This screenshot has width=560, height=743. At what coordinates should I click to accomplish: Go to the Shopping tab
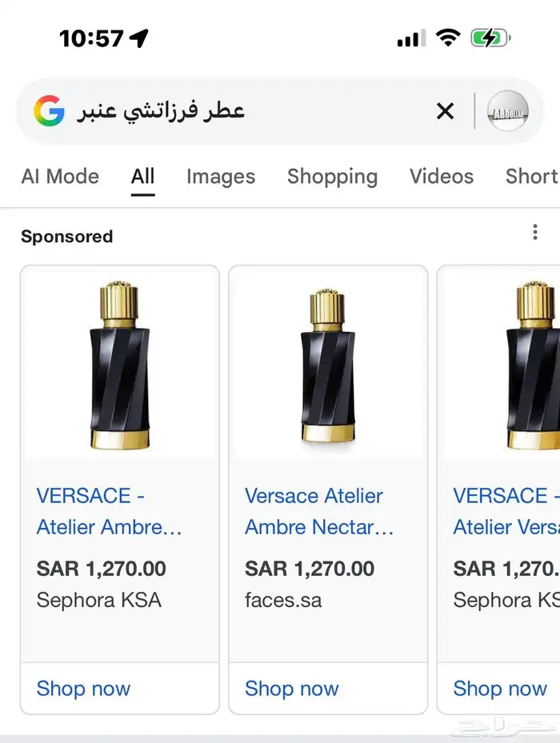pos(332,177)
